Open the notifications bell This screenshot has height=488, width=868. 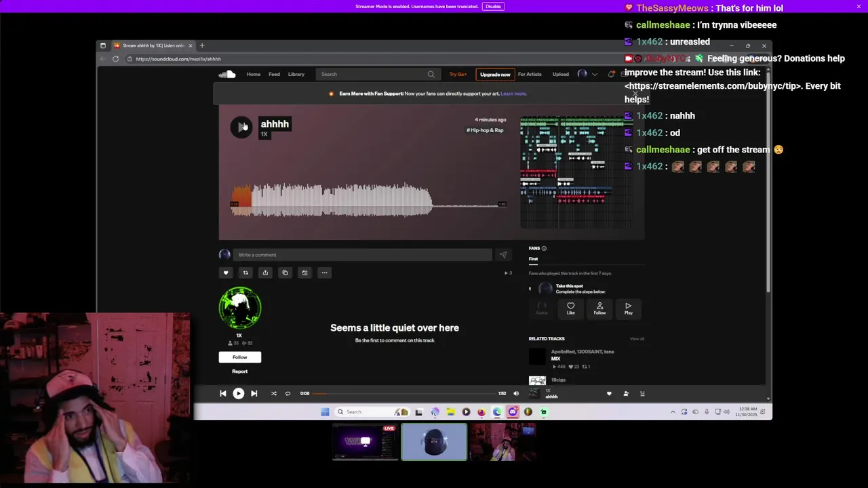(x=611, y=74)
